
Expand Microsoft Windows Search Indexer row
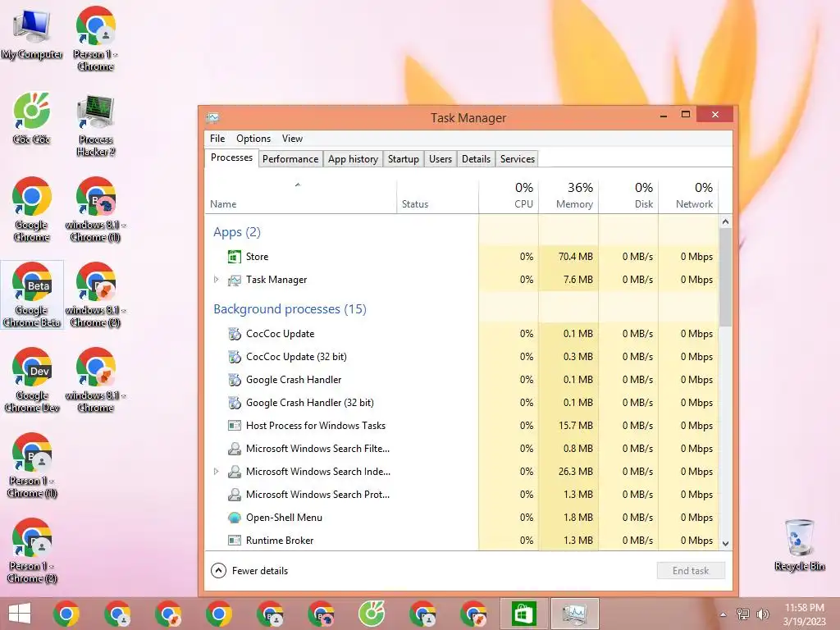pos(217,472)
